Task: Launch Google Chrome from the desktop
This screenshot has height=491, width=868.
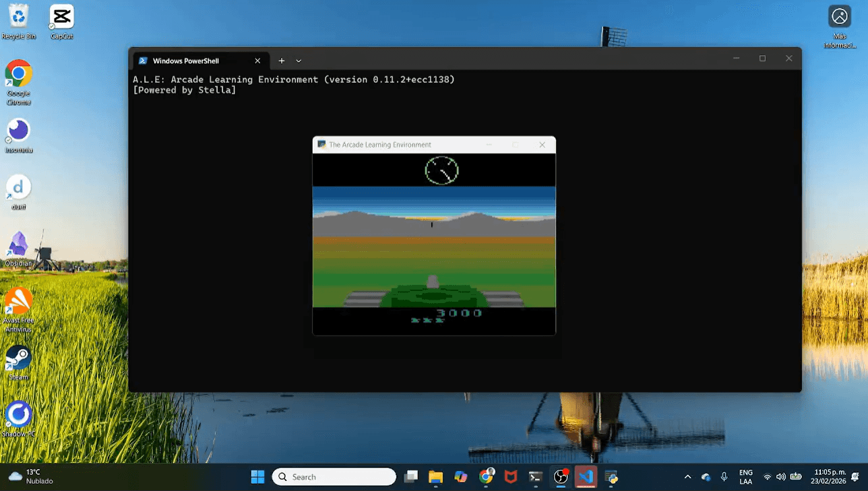Action: pyautogui.click(x=19, y=82)
